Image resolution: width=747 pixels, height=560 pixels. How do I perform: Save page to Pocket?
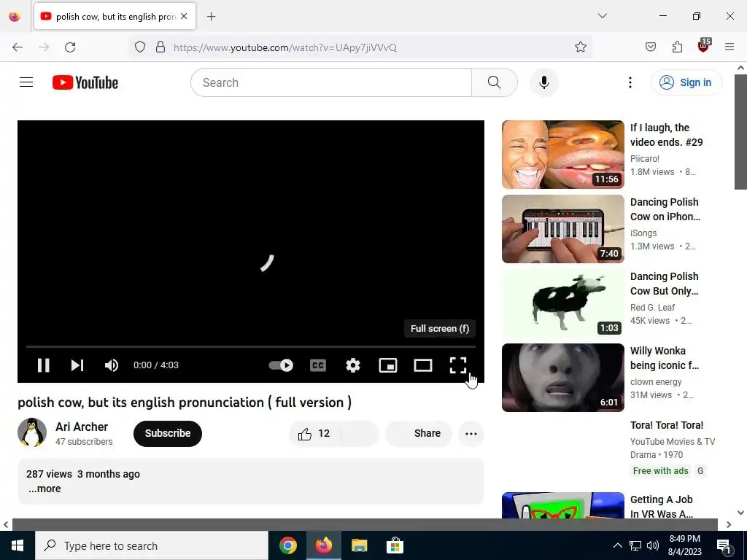[650, 47]
